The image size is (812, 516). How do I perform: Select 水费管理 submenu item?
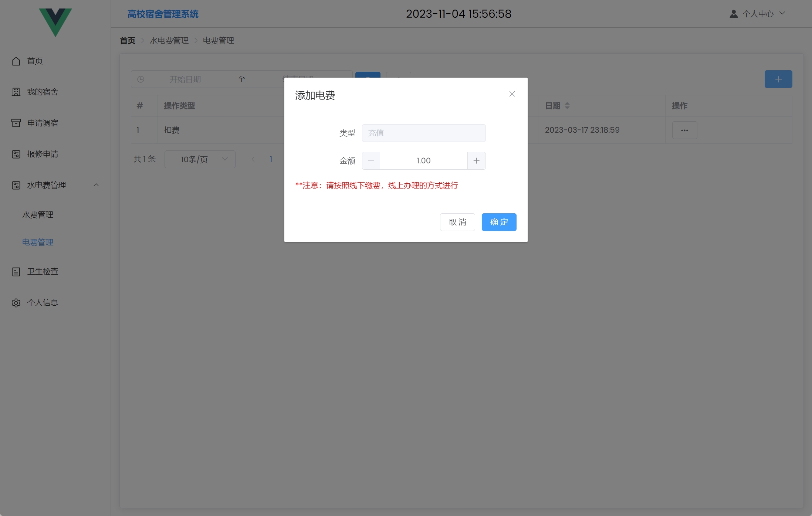click(x=38, y=215)
